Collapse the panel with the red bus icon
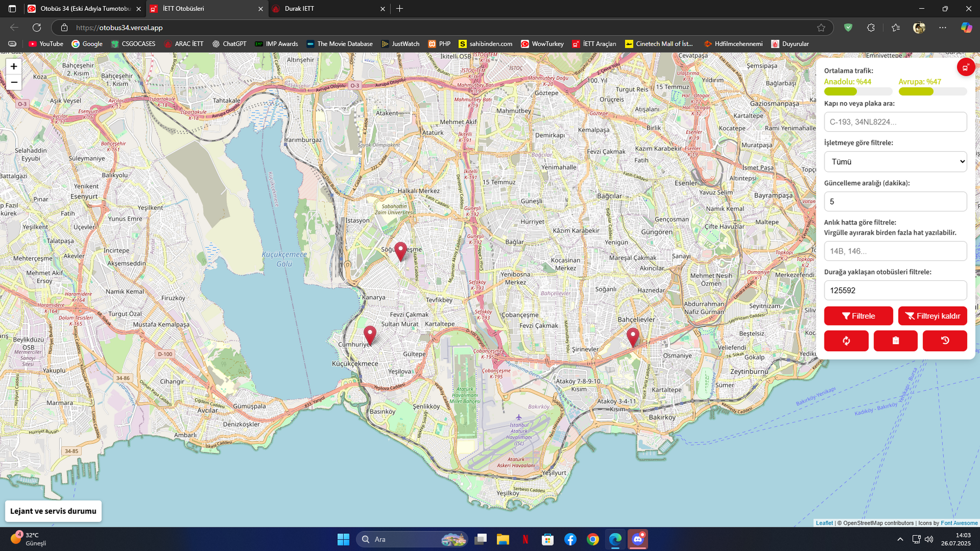980x551 pixels. [965, 67]
